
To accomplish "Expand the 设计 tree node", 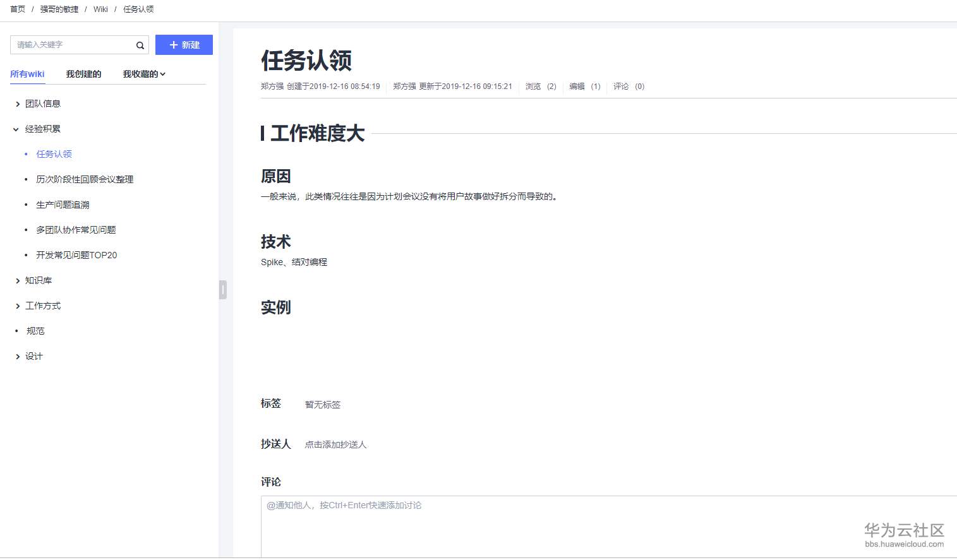I will 18,357.
